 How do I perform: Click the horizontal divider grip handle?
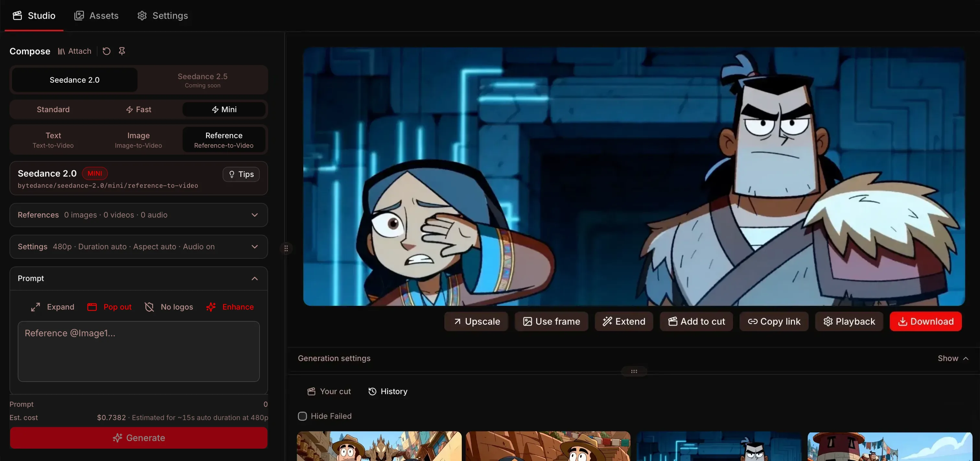point(634,372)
